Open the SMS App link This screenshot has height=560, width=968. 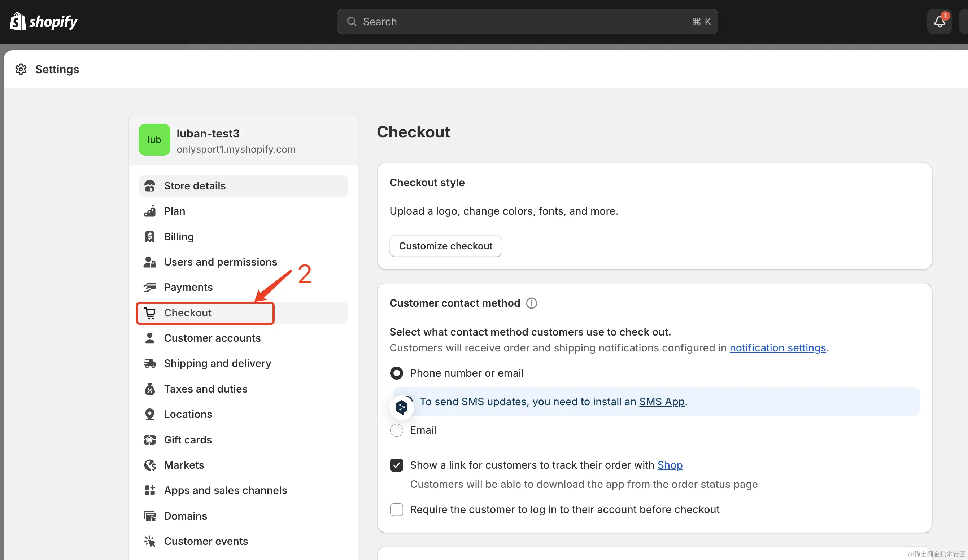point(662,401)
